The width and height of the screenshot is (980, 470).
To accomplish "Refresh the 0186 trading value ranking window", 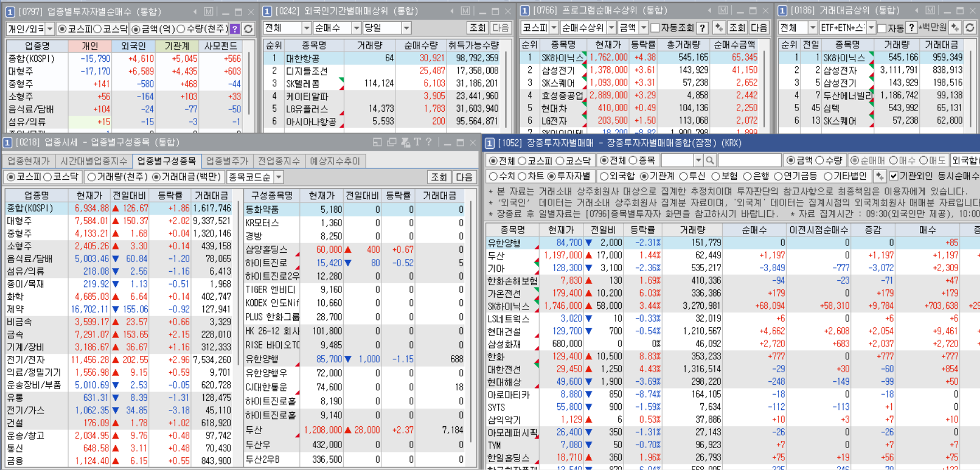I will (x=969, y=28).
